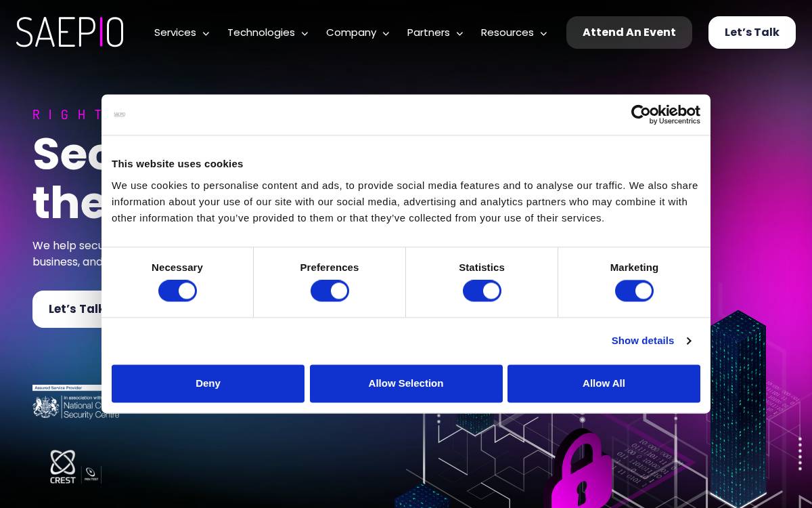Show details of cookie categories

[x=651, y=341]
